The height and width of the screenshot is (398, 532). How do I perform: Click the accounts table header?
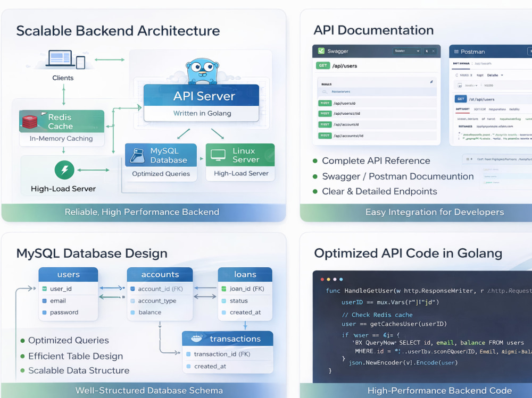click(160, 274)
